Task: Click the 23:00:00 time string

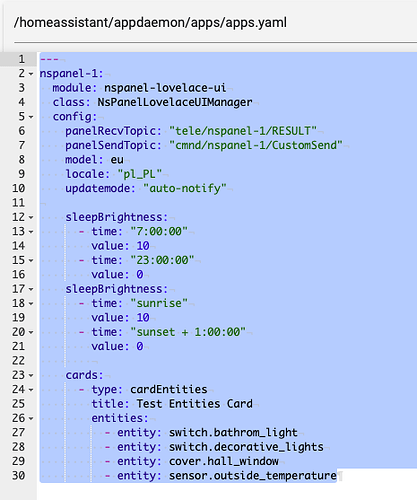Action: (x=162, y=260)
